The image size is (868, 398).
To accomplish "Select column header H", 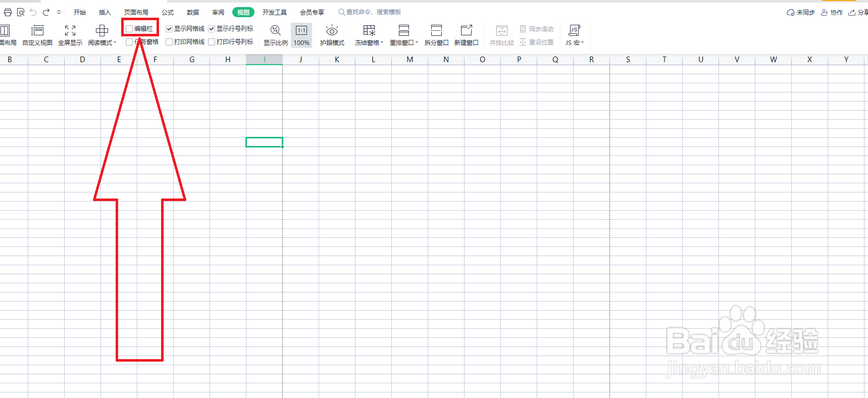I will tap(228, 60).
